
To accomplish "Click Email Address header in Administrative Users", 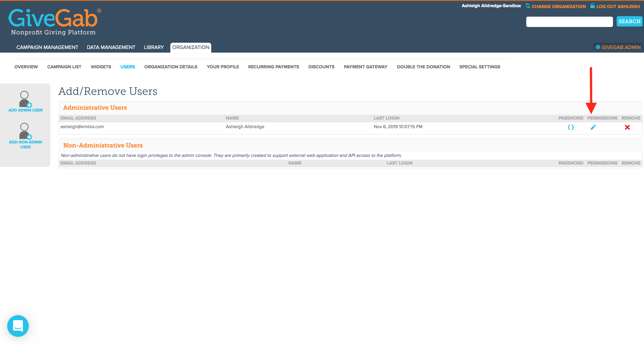I will tap(78, 118).
